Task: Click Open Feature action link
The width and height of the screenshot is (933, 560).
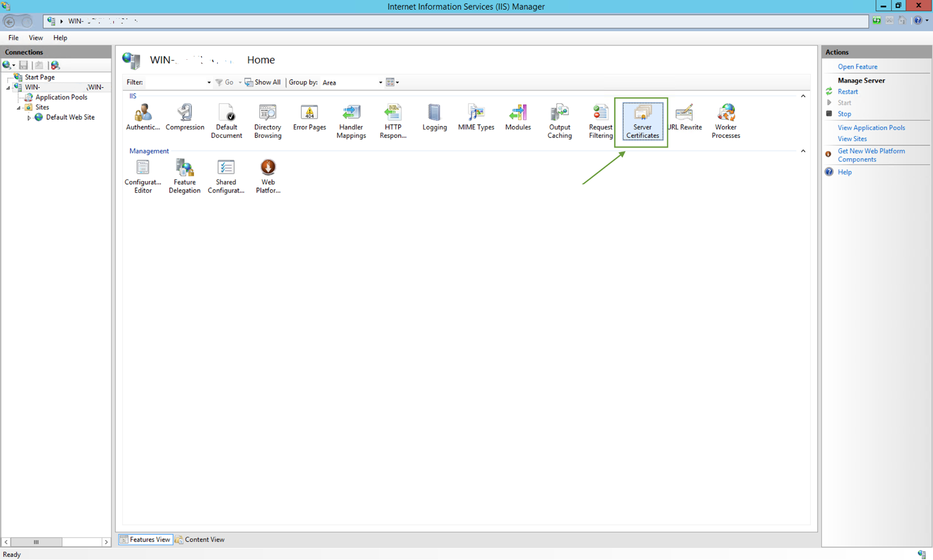Action: [x=857, y=67]
